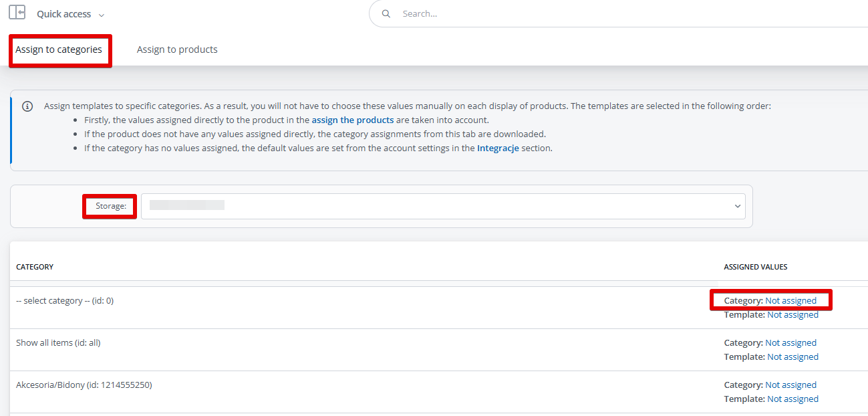Click the info icon in the notice box

coord(27,106)
